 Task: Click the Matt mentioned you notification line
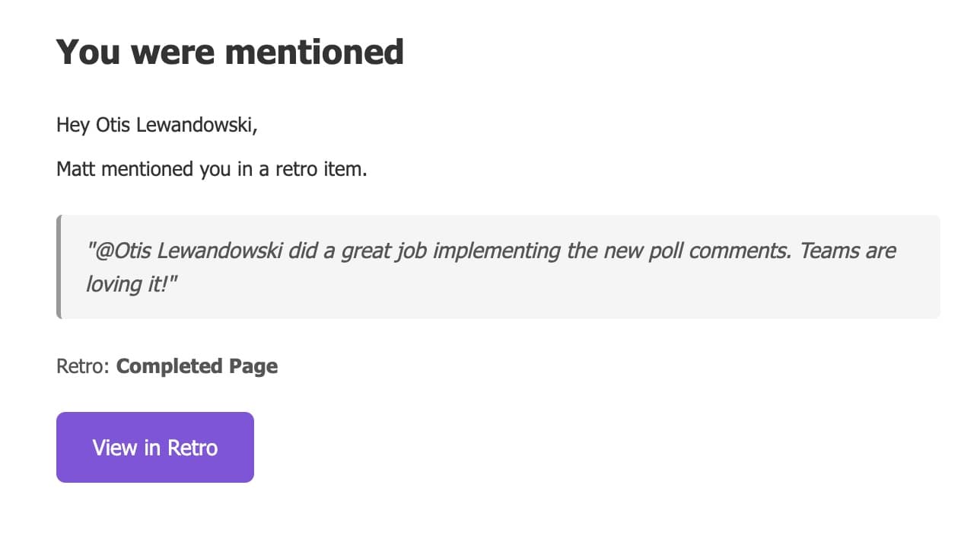tap(211, 168)
